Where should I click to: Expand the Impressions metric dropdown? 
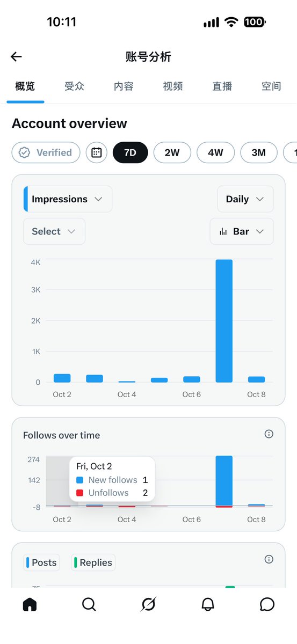pyautogui.click(x=68, y=199)
